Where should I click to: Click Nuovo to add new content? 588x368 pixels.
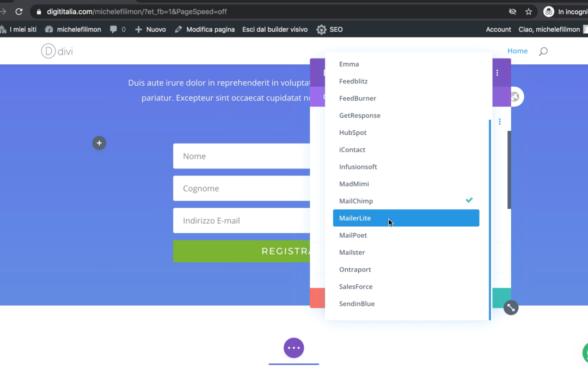tap(150, 29)
